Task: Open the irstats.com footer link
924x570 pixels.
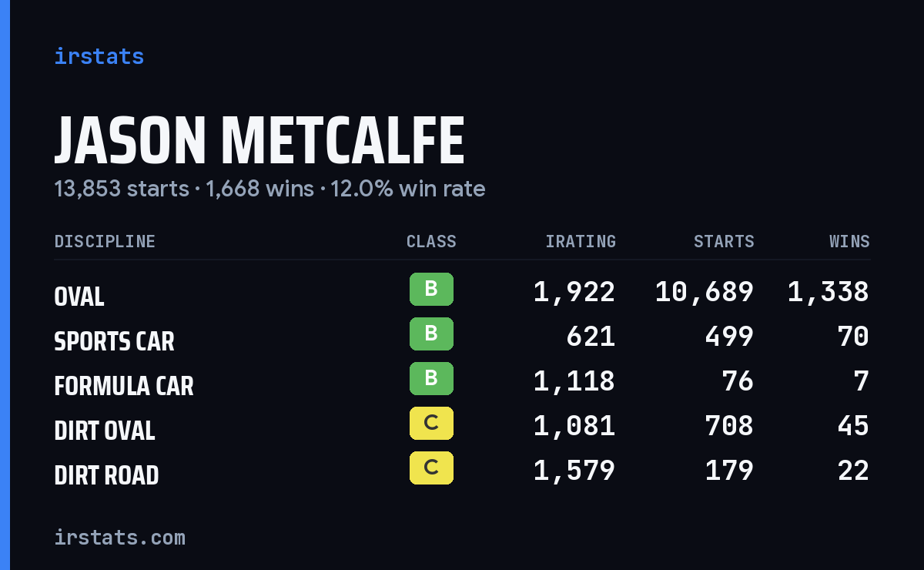Action: pos(119,537)
